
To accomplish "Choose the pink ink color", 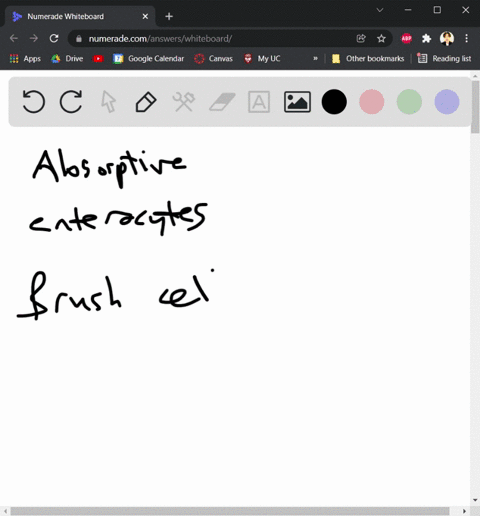I will 372,102.
